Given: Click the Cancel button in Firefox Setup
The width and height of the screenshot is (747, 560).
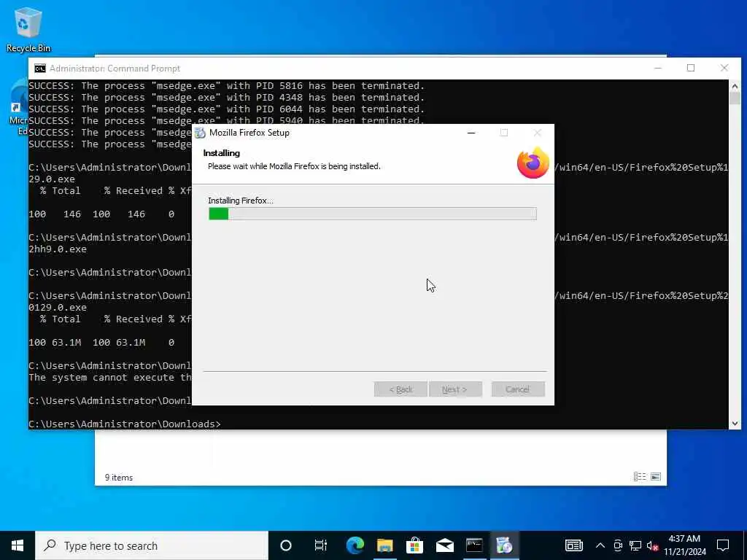Looking at the screenshot, I should [x=518, y=389].
